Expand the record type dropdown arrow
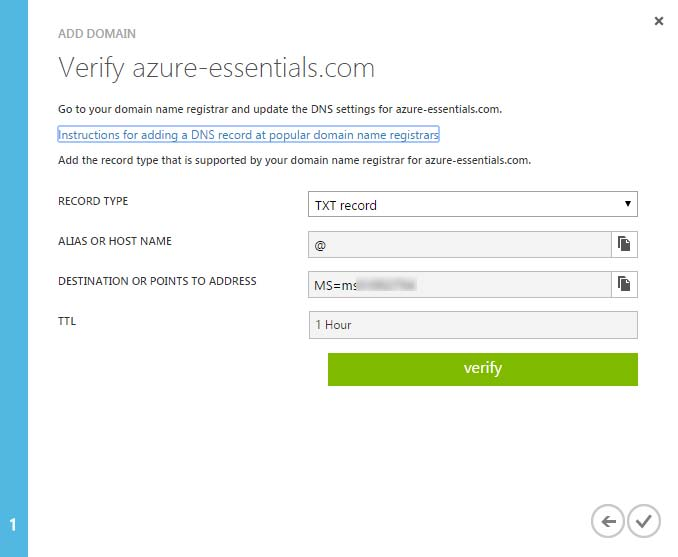Viewport: 678px width, 557px height. (628, 204)
